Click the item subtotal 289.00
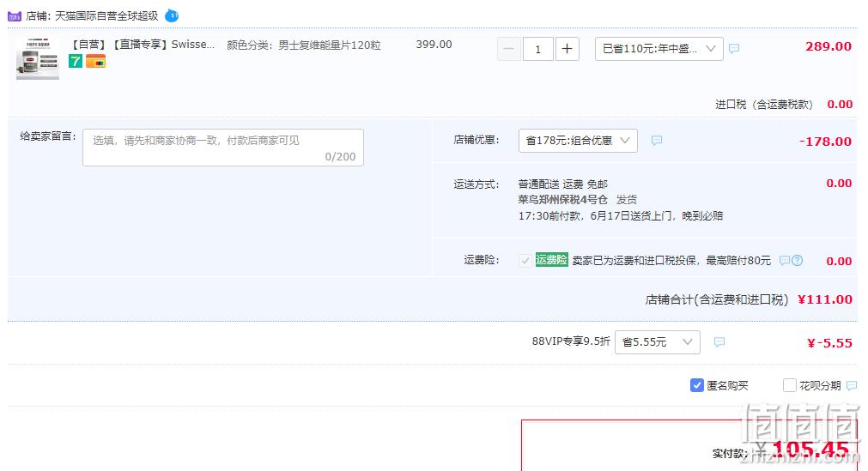 click(x=829, y=46)
